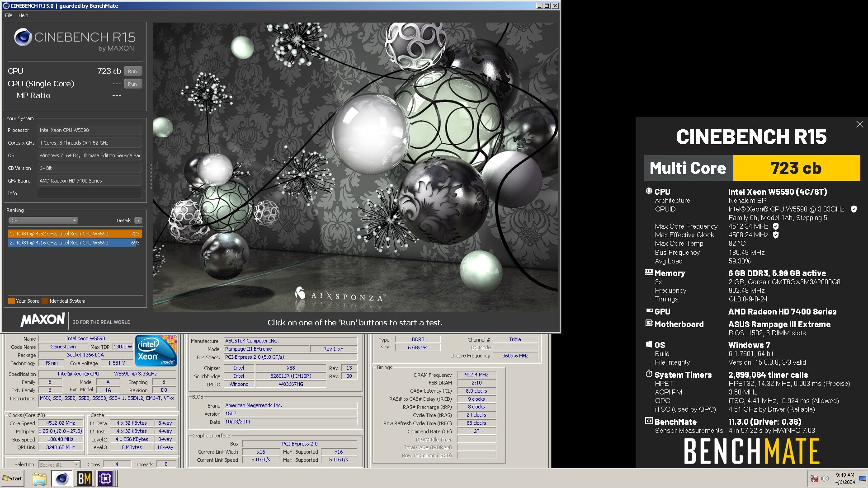
Task: Open BenchMate from the taskbar BM icon
Action: [x=84, y=479]
